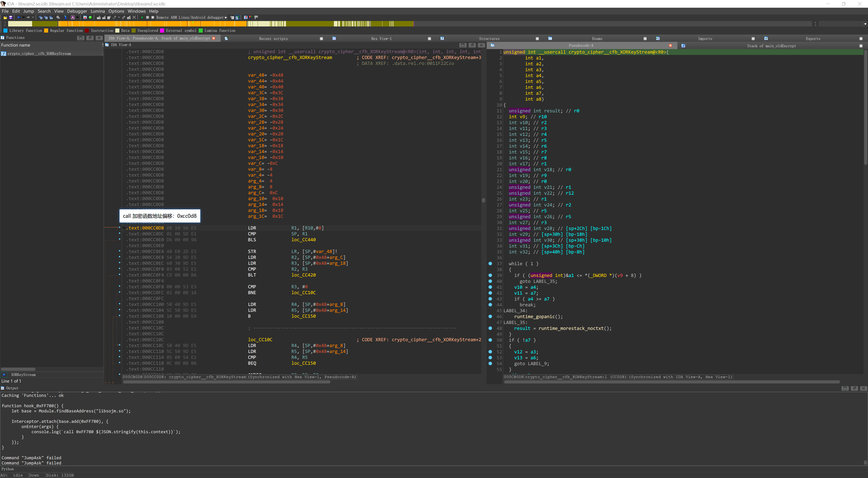Click the convert-to-data toolbar icon
Viewport: 868px width, 478px height.
tap(104, 18)
